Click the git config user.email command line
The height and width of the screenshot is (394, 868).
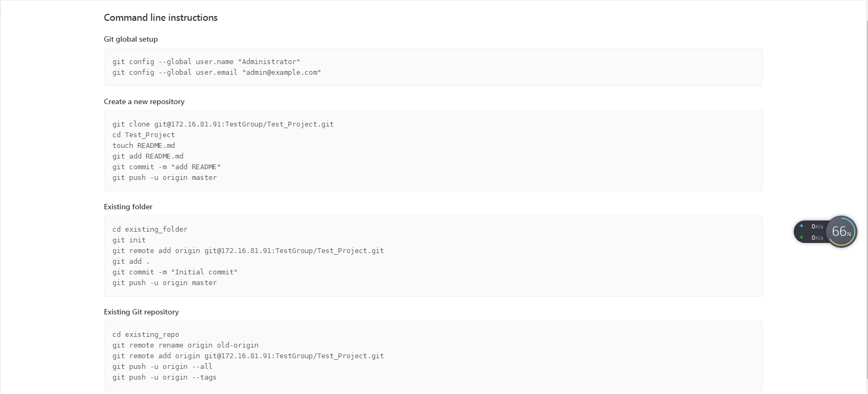click(217, 73)
